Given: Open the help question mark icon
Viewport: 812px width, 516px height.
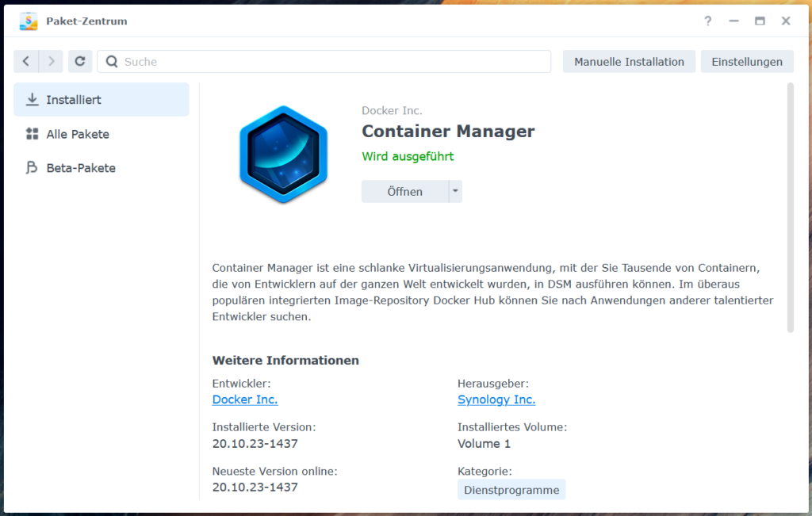Looking at the screenshot, I should point(707,21).
